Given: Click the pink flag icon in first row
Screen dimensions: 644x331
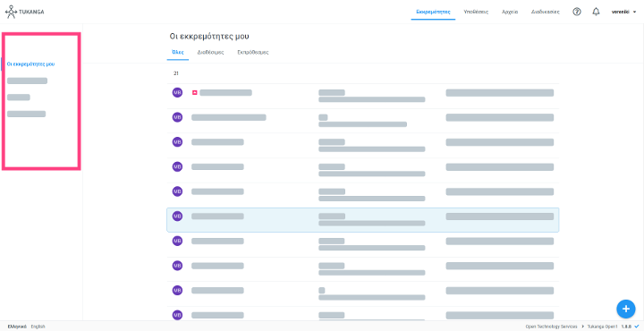Looking at the screenshot, I should point(195,93).
